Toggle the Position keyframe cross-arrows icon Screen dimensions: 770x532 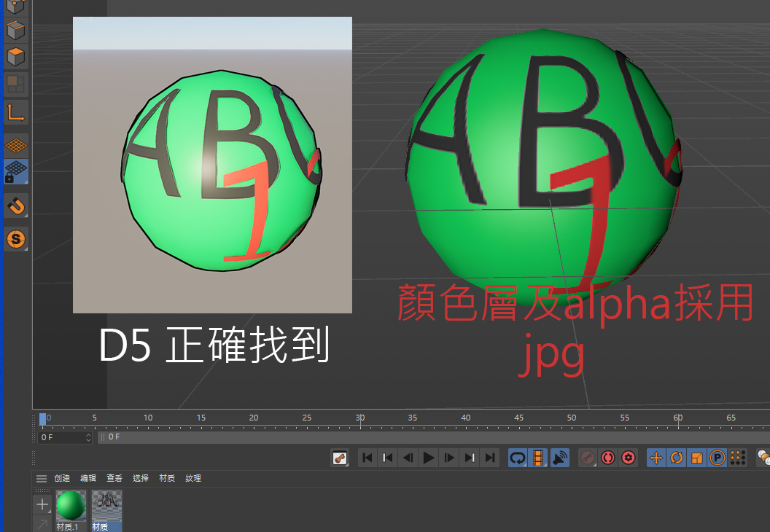656,458
